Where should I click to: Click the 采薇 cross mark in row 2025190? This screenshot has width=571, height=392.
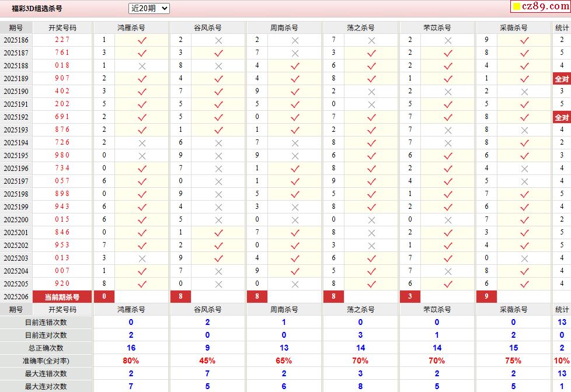coord(524,92)
